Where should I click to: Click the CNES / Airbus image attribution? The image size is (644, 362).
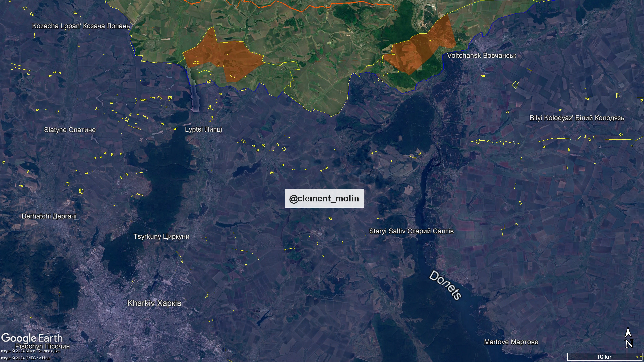click(x=25, y=358)
